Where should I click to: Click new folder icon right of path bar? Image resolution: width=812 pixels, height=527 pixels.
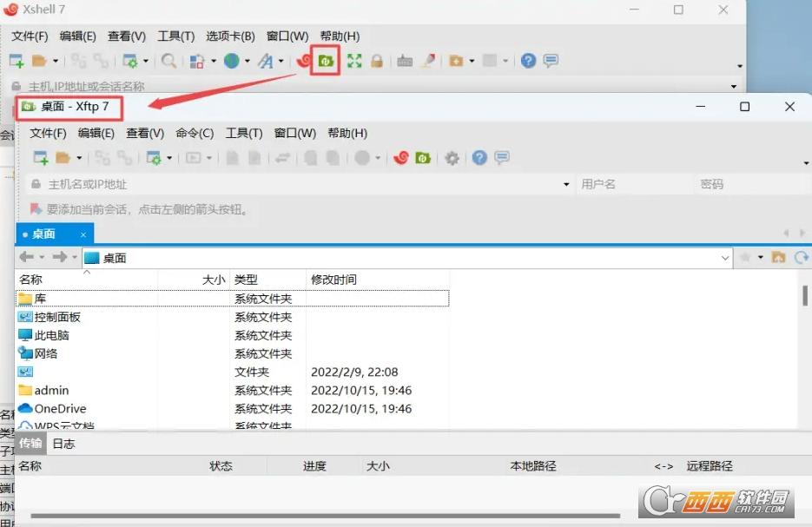[778, 257]
